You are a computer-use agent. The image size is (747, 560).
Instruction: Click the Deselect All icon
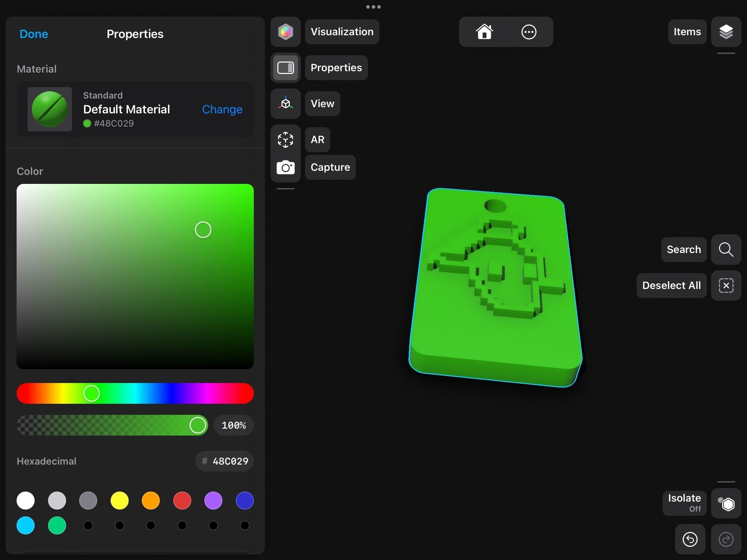tap(726, 286)
